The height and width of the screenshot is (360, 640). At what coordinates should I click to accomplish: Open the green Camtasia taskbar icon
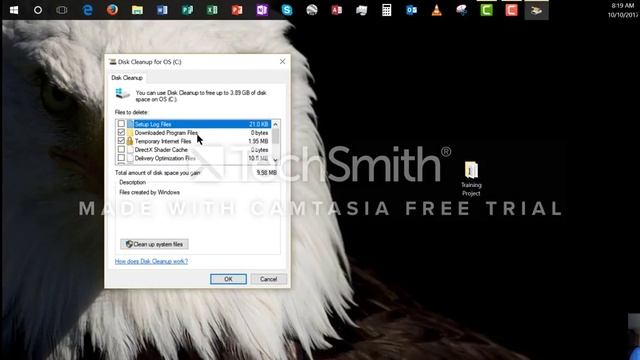(486, 10)
